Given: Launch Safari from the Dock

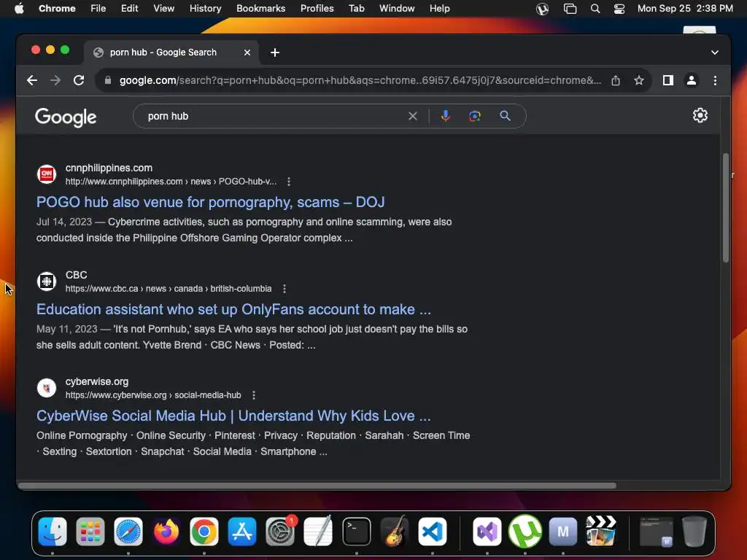Looking at the screenshot, I should pos(128,531).
